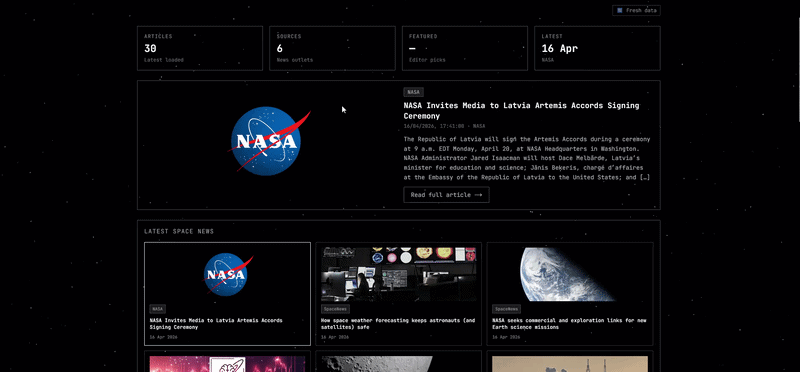Open the grid card title "NASA Invites Media to Latvia"
The height and width of the screenshot is (372, 800).
(216, 324)
